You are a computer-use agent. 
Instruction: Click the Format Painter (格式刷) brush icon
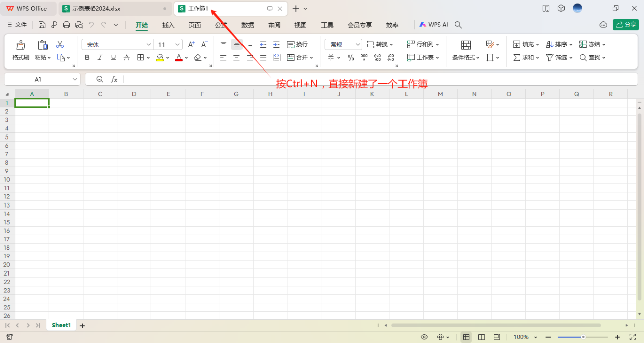click(x=21, y=45)
